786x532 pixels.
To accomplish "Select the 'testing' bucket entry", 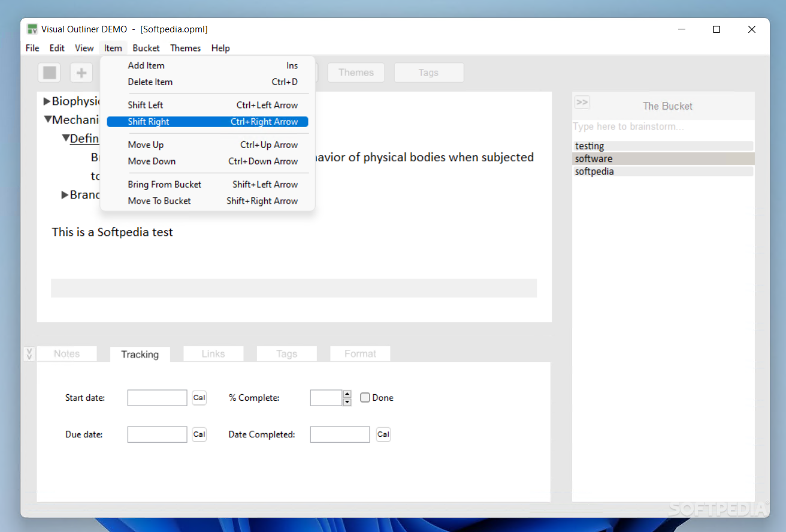I will tap(663, 146).
